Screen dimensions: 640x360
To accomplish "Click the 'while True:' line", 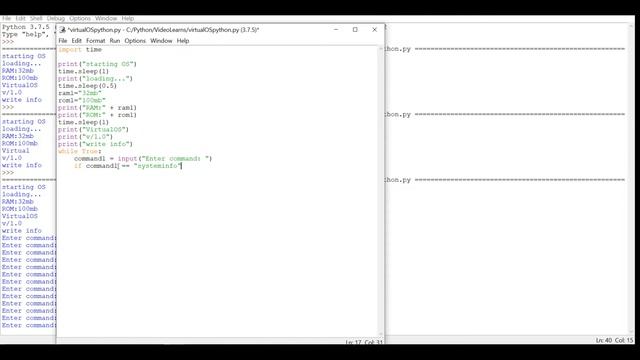I will [80, 151].
